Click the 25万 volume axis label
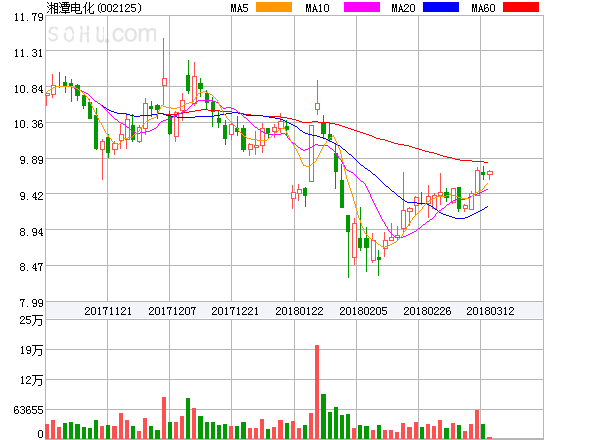This screenshot has width=600, height=440. point(31,320)
